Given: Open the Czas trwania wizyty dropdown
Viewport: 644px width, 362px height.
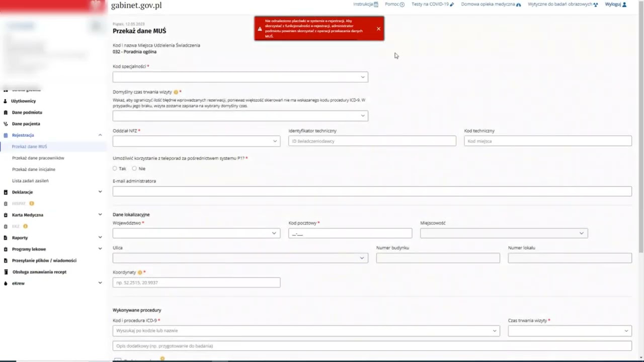Looking at the screenshot, I should click(x=570, y=331).
